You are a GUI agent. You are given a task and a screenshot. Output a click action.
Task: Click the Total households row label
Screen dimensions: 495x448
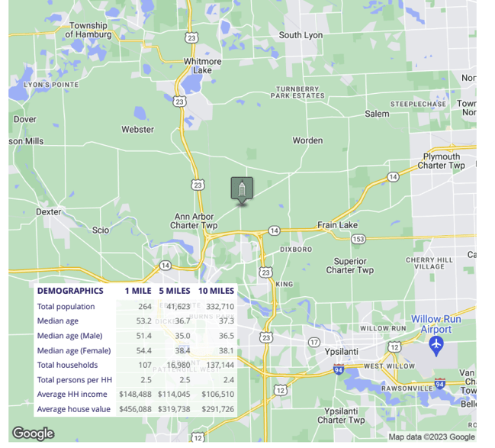pyautogui.click(x=68, y=365)
